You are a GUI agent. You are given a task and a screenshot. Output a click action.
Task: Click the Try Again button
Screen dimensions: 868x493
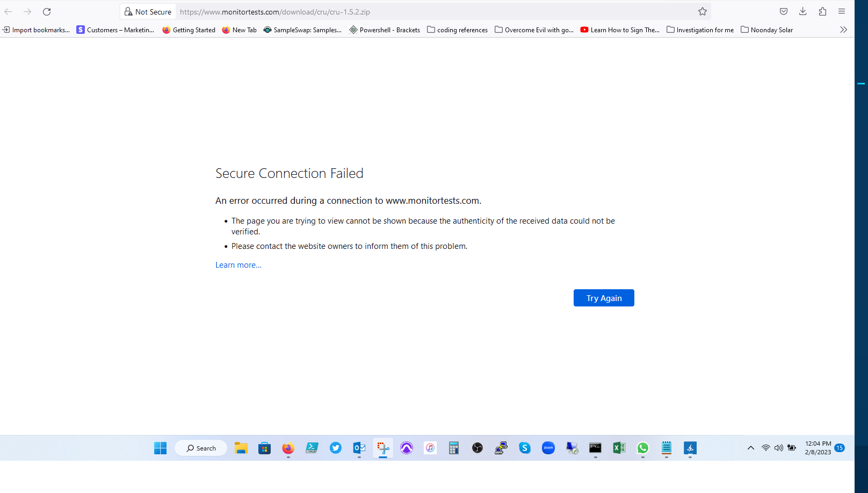click(x=604, y=298)
